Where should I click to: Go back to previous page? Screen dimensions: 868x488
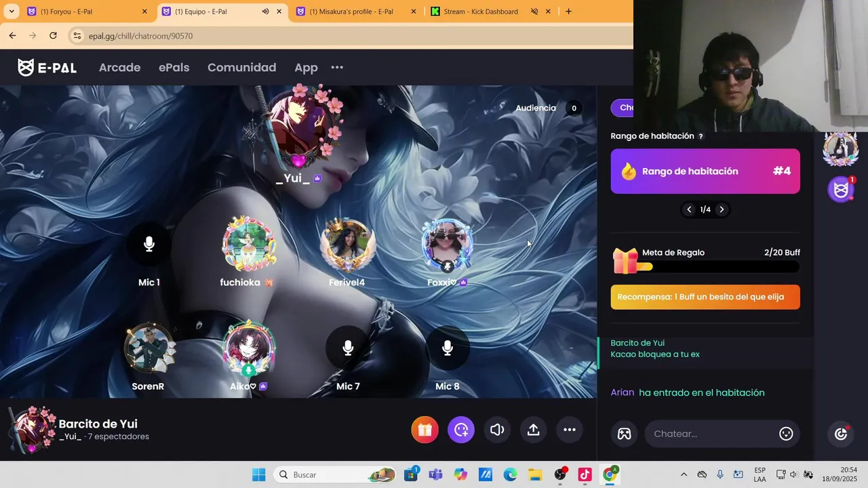point(12,35)
